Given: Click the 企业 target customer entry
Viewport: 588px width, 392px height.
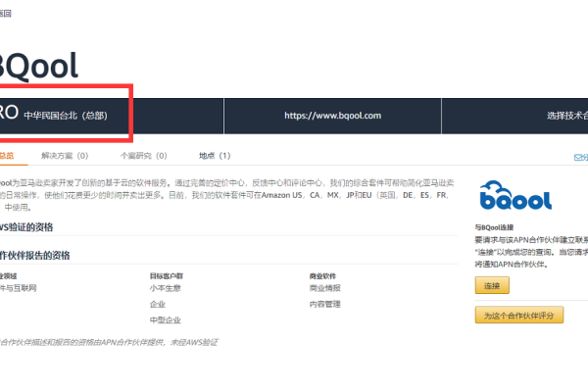Looking at the screenshot, I should tap(158, 304).
